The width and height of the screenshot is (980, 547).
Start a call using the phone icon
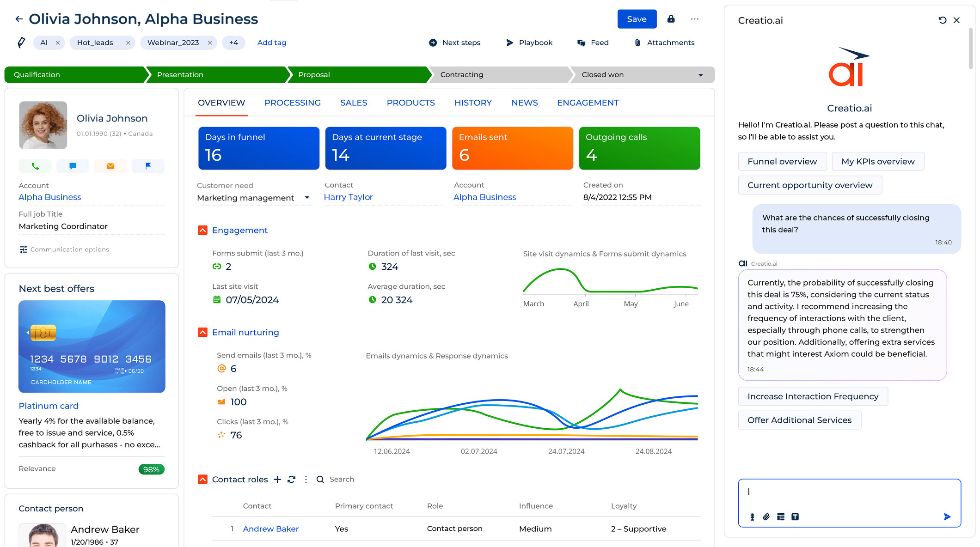pos(35,166)
